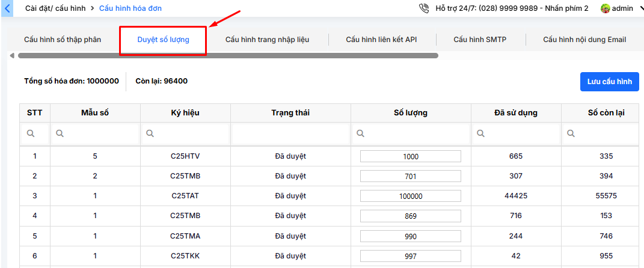Click quantity input showing 100000

(411, 196)
